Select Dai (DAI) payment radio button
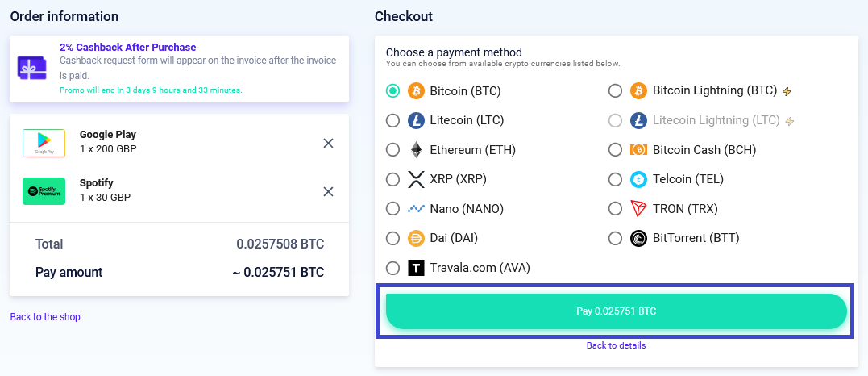The height and width of the screenshot is (376, 868). click(392, 239)
